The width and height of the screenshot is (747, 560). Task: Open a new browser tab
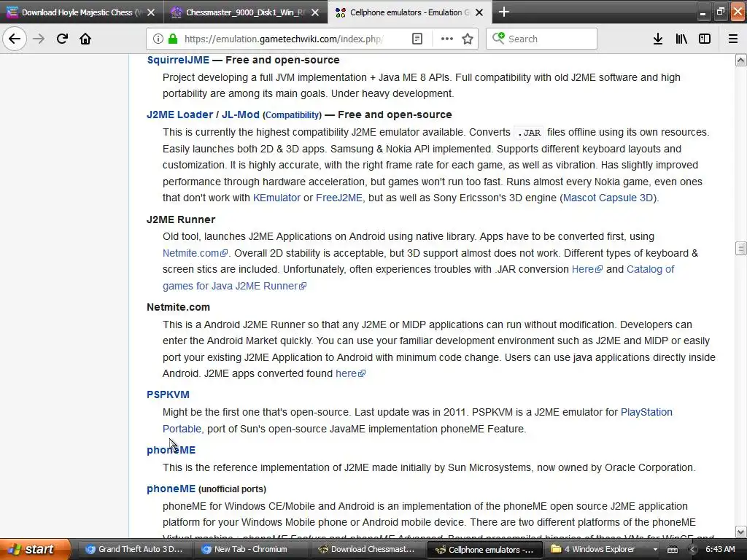504,12
